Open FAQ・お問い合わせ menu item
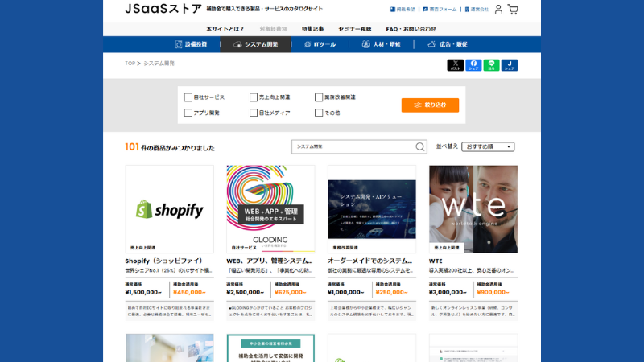The width and height of the screenshot is (644, 362). point(411,29)
